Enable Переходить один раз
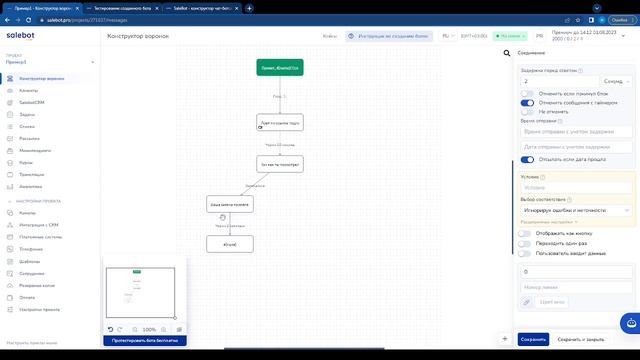 pos(524,244)
